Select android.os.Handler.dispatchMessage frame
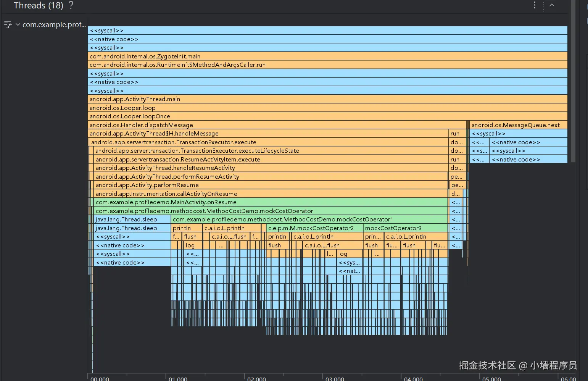Screen dimensions: 588x381 (x=277, y=125)
